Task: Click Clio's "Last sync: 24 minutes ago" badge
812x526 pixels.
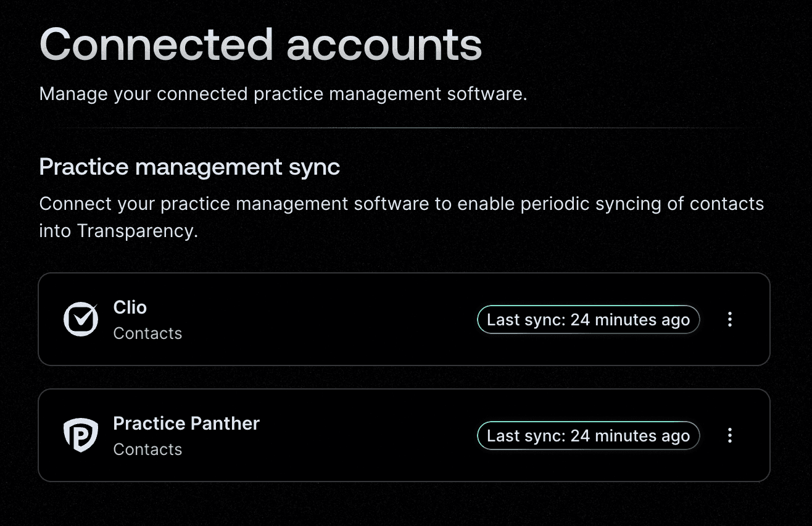Action: (x=588, y=319)
